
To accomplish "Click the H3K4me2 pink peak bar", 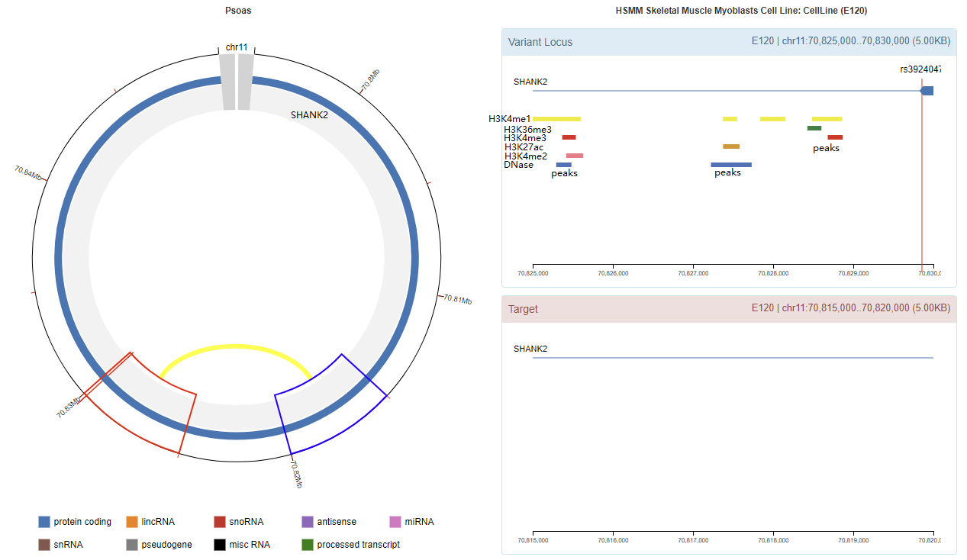I will coord(574,156).
